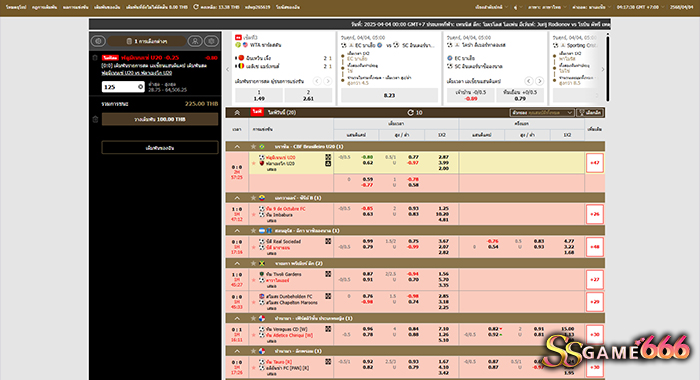Click the live odds refresh icon showing 10
Image resolution: width=700 pixels, height=380 pixels.
click(x=410, y=113)
